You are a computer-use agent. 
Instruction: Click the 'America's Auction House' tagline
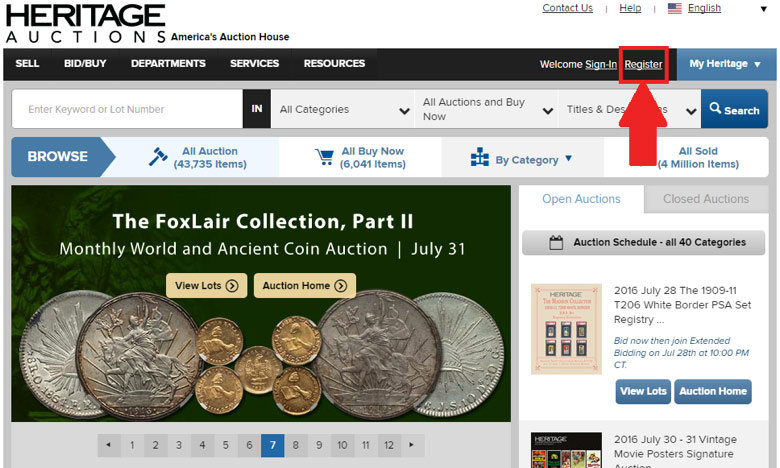(x=230, y=37)
